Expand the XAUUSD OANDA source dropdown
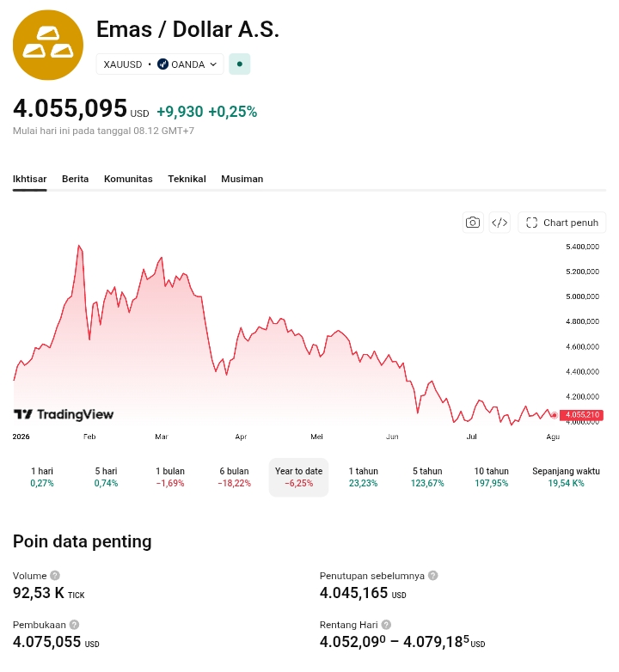Image resolution: width=619 pixels, height=672 pixels. [160, 64]
